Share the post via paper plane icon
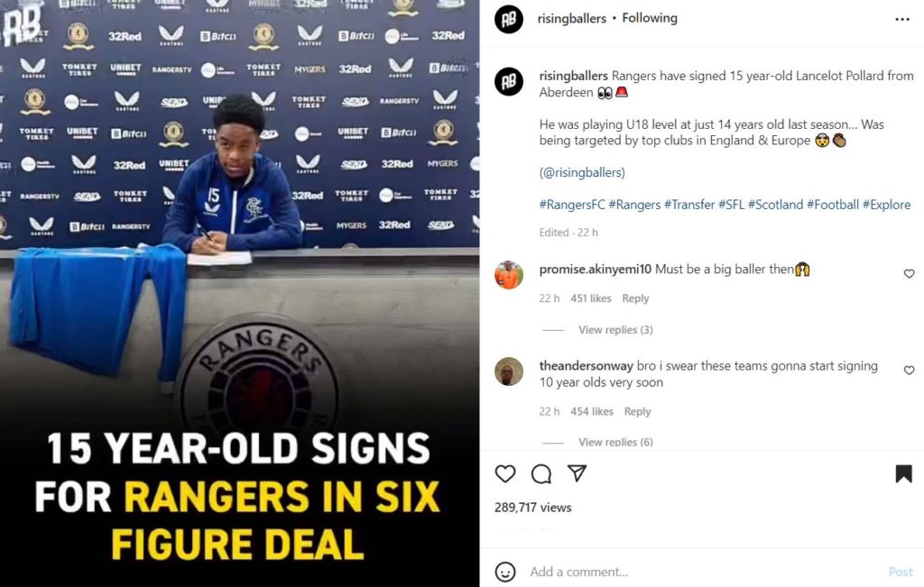 pos(577,472)
